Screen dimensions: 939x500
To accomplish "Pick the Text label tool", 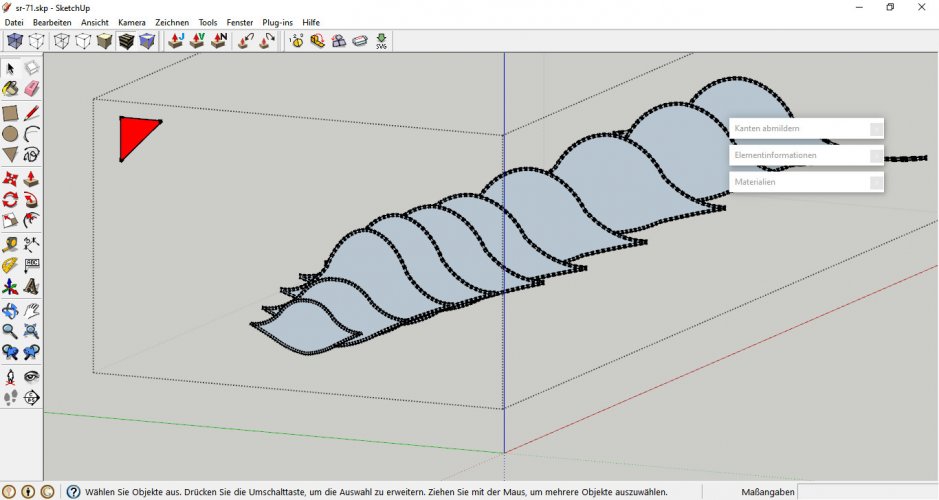I will tap(31, 265).
